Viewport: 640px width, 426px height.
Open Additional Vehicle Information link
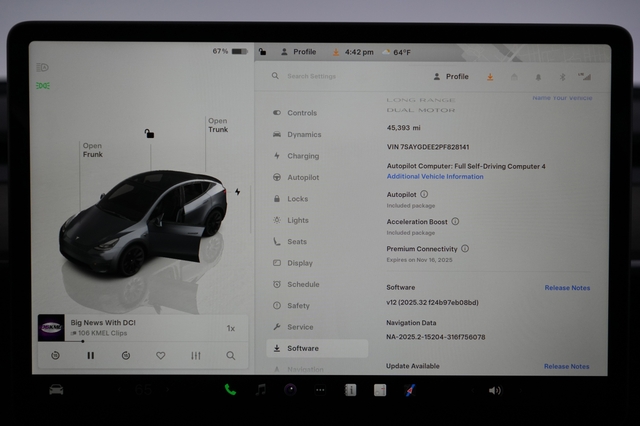(x=435, y=176)
